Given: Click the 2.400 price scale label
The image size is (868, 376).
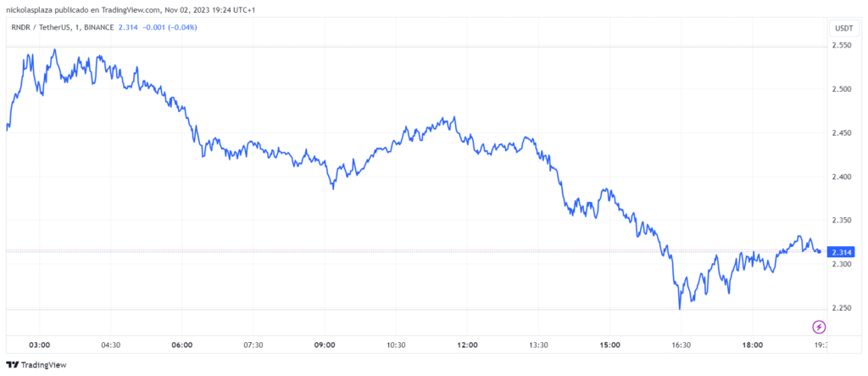Looking at the screenshot, I should pyautogui.click(x=843, y=177).
